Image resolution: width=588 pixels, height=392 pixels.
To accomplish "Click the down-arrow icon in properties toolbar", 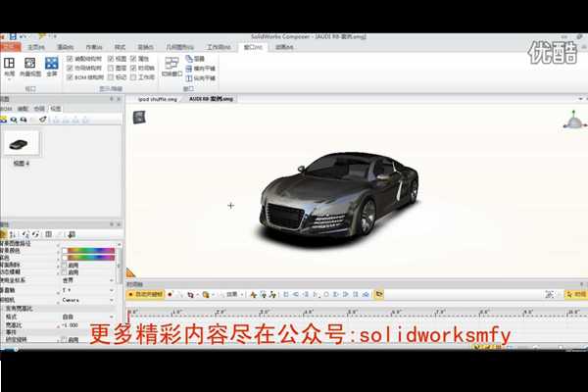I will pos(72,234).
